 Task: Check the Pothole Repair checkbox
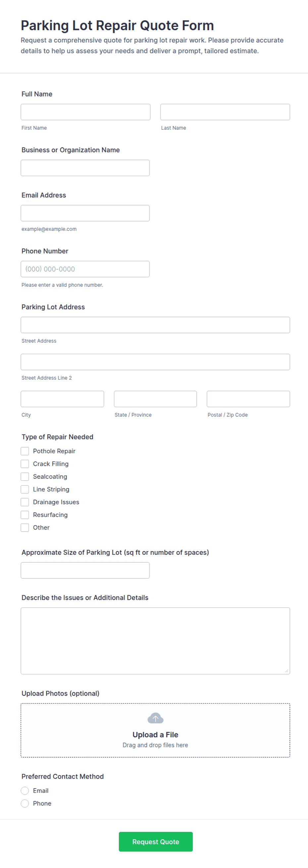[25, 451]
